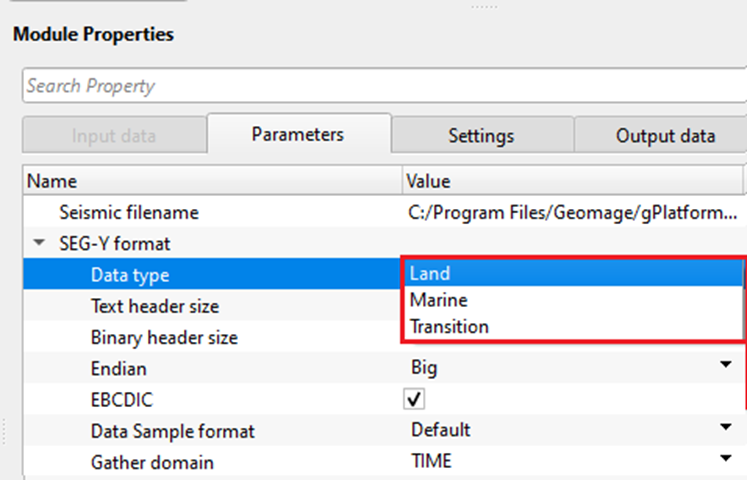Open the Output data tab
This screenshot has width=747, height=480.
click(664, 135)
